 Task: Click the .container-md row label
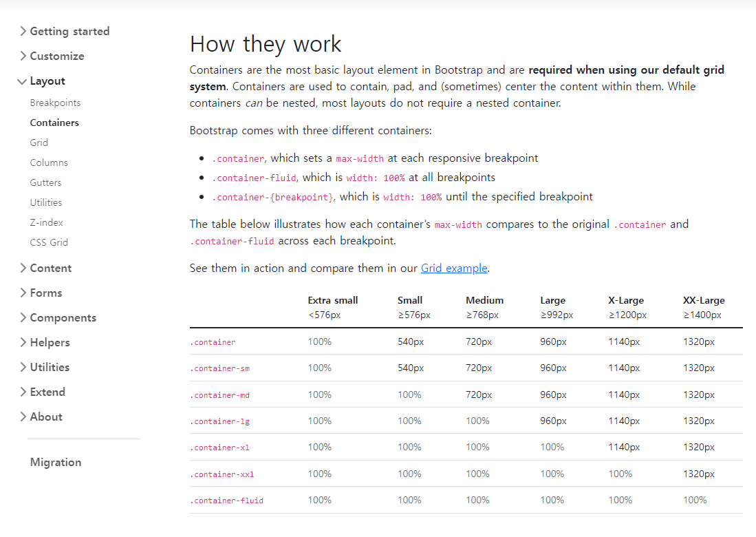220,395
